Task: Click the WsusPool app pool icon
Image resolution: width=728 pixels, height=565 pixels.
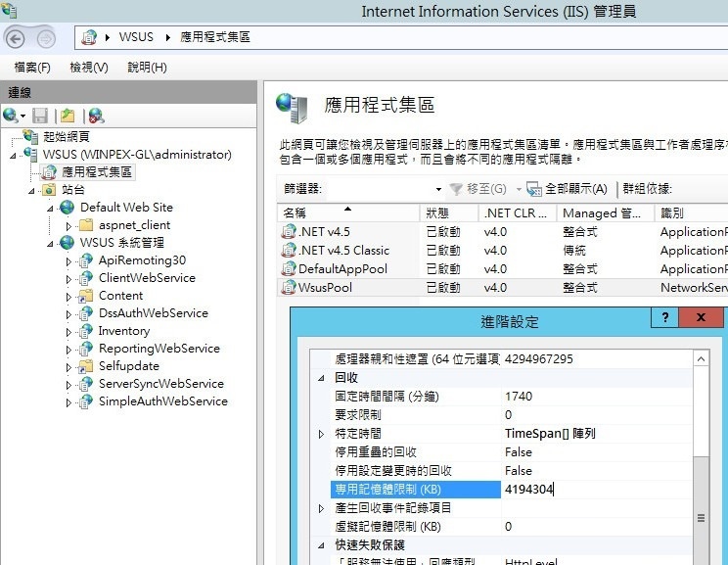Action: (289, 287)
